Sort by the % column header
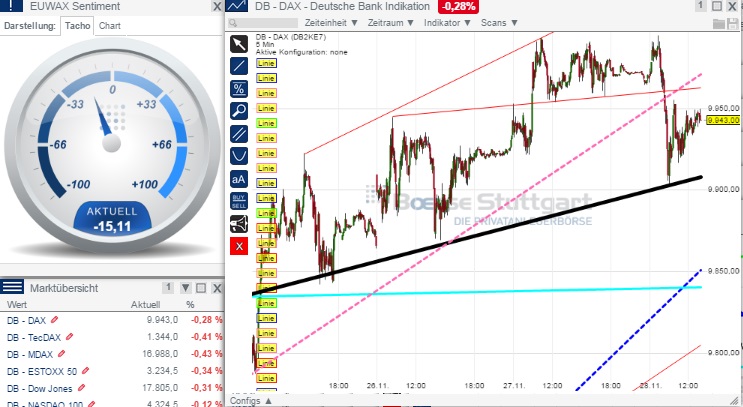Viewport: 743px width, 407px height. [190, 305]
